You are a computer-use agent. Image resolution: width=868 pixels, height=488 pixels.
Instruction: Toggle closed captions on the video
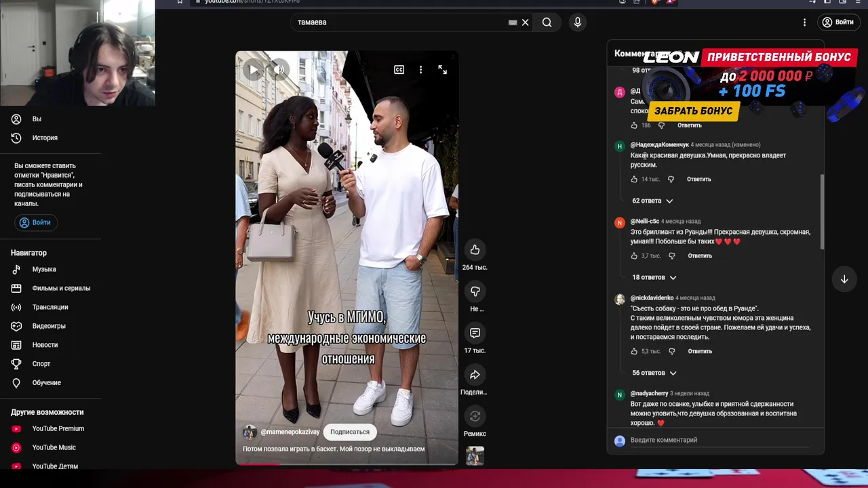coord(399,70)
